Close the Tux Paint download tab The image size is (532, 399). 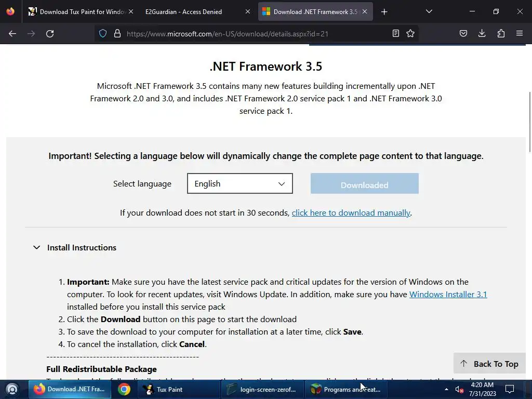(131, 11)
